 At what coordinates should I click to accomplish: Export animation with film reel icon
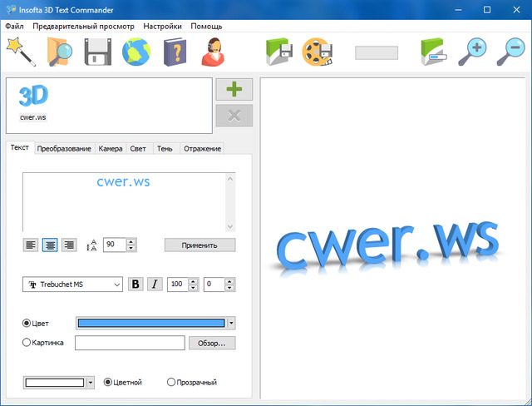[x=318, y=52]
